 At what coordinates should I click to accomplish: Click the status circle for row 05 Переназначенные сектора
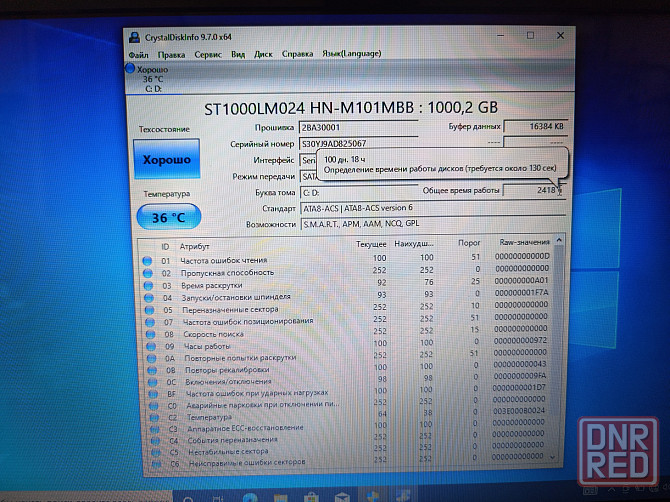149,310
